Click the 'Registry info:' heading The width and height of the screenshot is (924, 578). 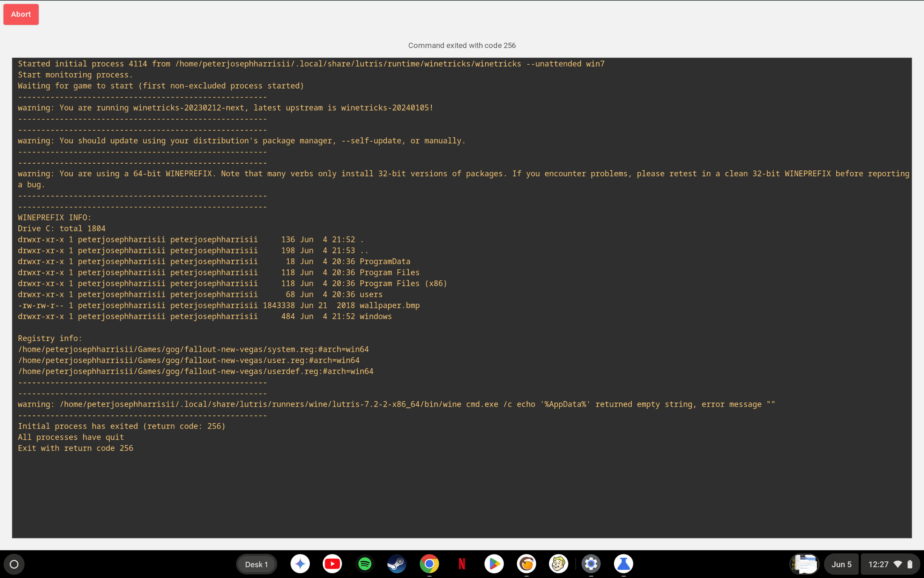click(50, 338)
